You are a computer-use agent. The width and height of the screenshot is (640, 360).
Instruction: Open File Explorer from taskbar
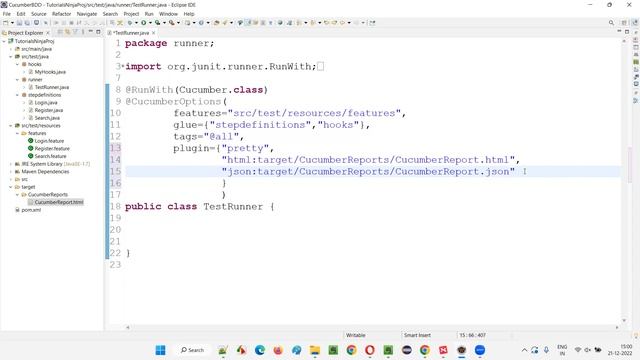coord(315,350)
